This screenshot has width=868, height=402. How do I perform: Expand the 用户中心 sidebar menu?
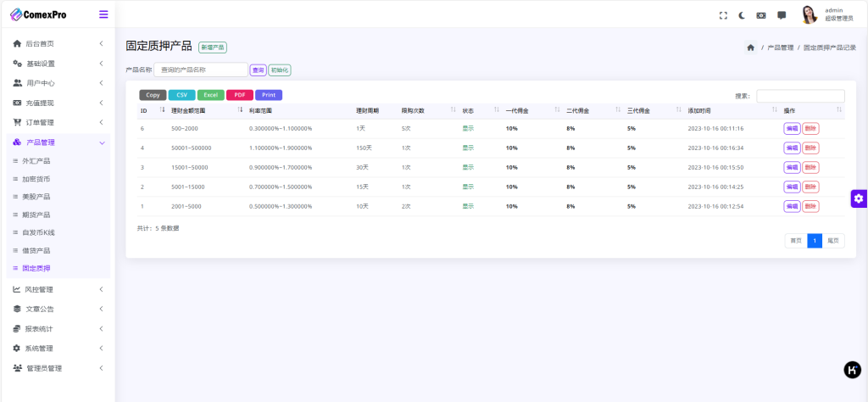(57, 83)
